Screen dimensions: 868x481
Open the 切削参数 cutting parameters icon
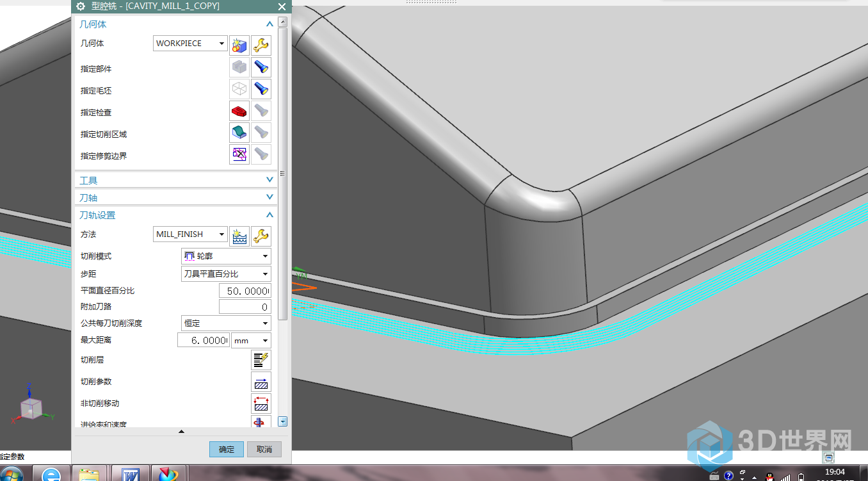pyautogui.click(x=261, y=382)
